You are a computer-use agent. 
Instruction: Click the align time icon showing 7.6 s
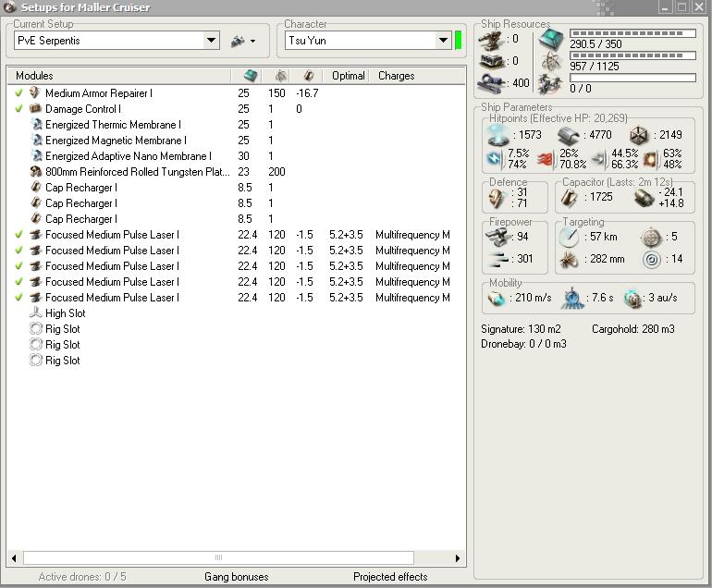click(x=572, y=299)
